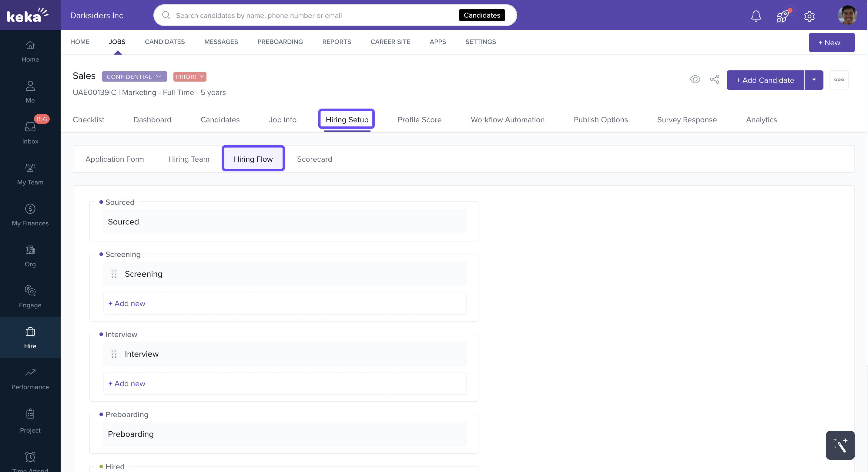Open Performance in the sidebar
Image resolution: width=868 pixels, height=472 pixels.
pyautogui.click(x=30, y=378)
